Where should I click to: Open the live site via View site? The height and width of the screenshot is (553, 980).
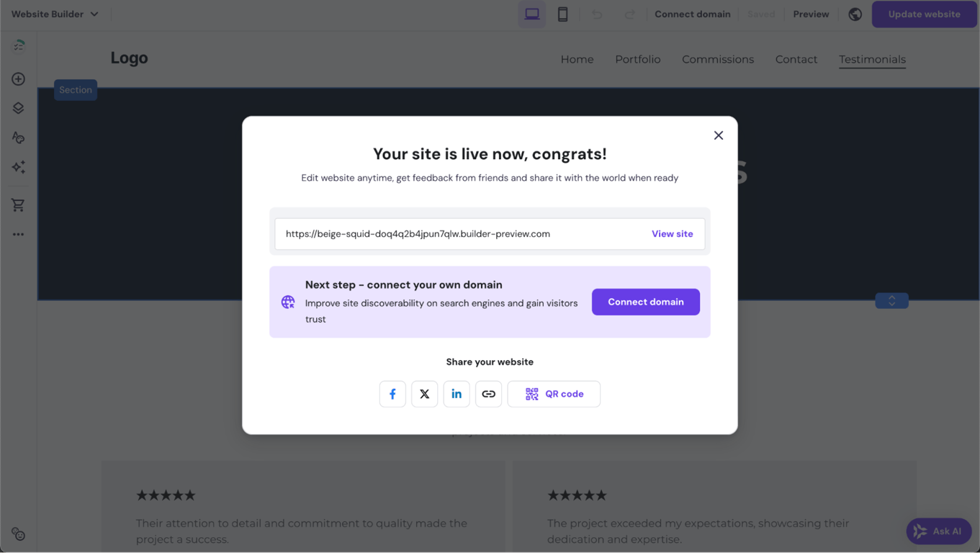pos(672,233)
